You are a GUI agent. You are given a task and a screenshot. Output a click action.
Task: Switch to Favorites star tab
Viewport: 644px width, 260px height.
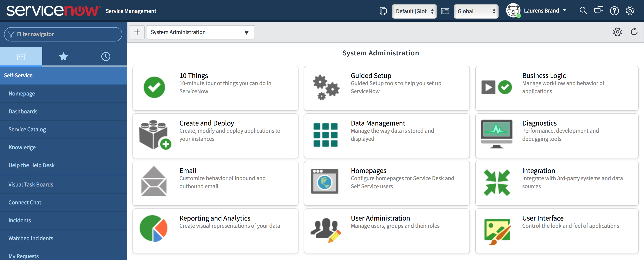(63, 56)
